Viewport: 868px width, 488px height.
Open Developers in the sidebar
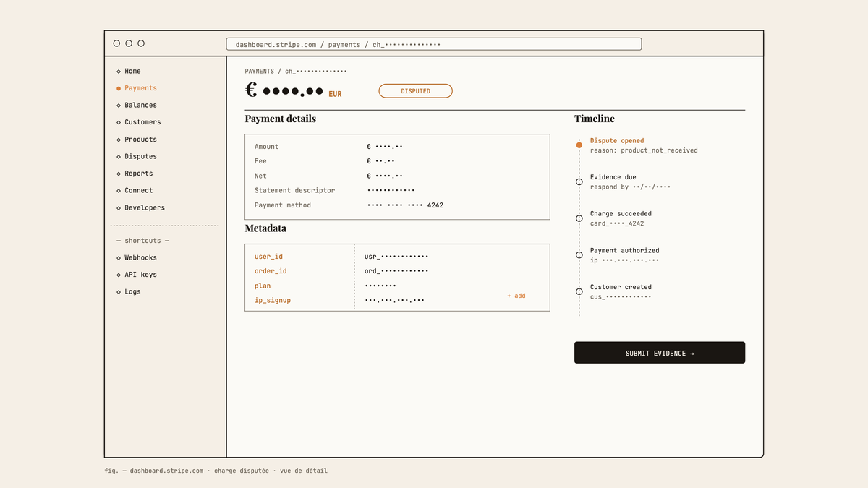pos(145,207)
